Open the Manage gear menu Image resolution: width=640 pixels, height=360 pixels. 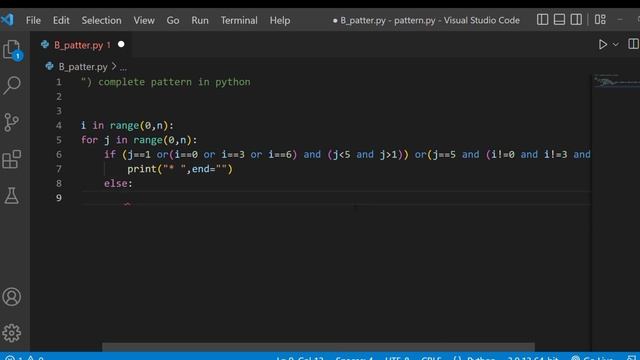[x=11, y=333]
